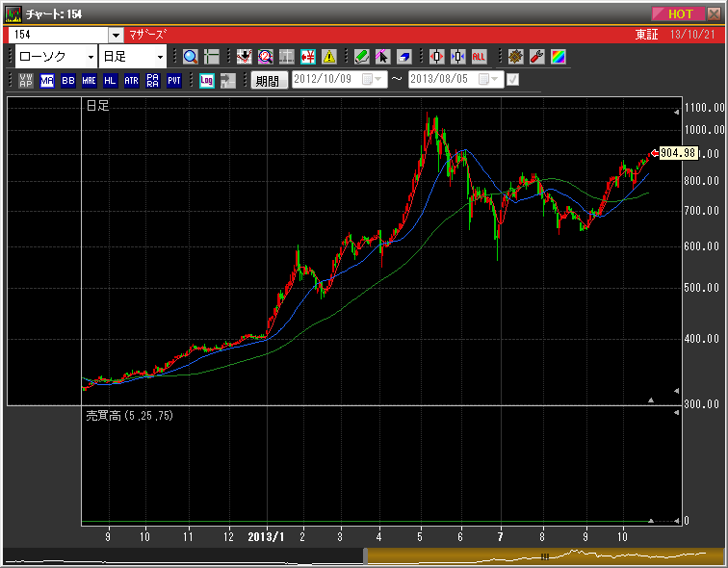The image size is (728, 568).
Task: Click the red ALL icon
Action: [x=480, y=57]
